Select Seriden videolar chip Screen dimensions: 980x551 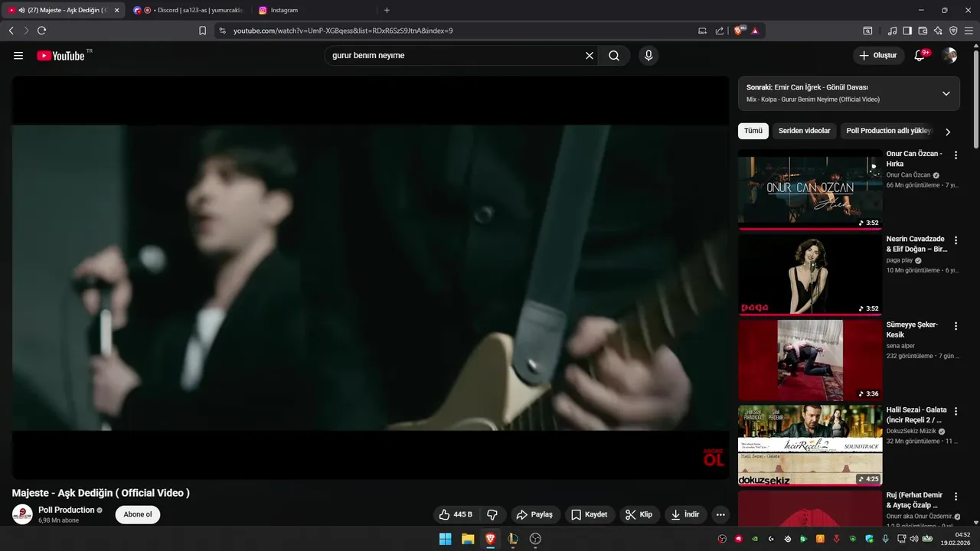805,131
